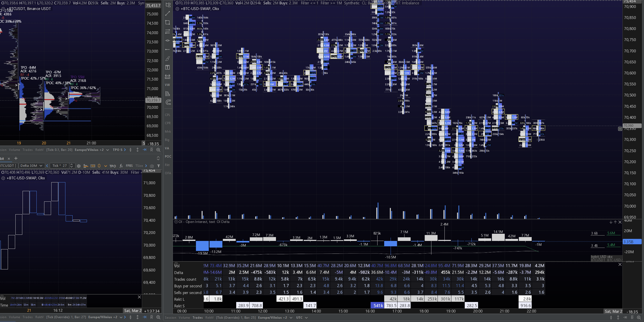Screen dimensions: 644x322
Task: Toggle the VW sidebar option
Action: [167, 85]
